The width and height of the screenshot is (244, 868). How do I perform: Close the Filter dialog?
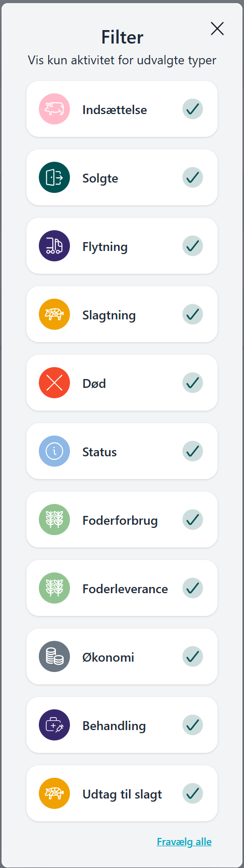[x=218, y=29]
